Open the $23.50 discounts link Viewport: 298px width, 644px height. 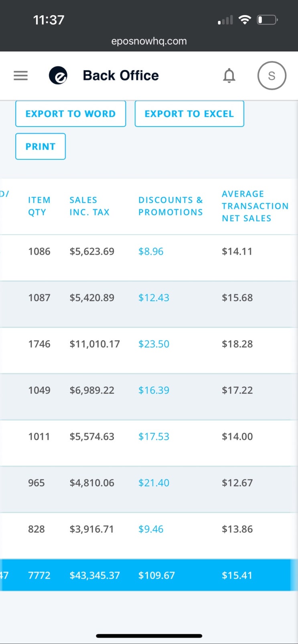[154, 344]
